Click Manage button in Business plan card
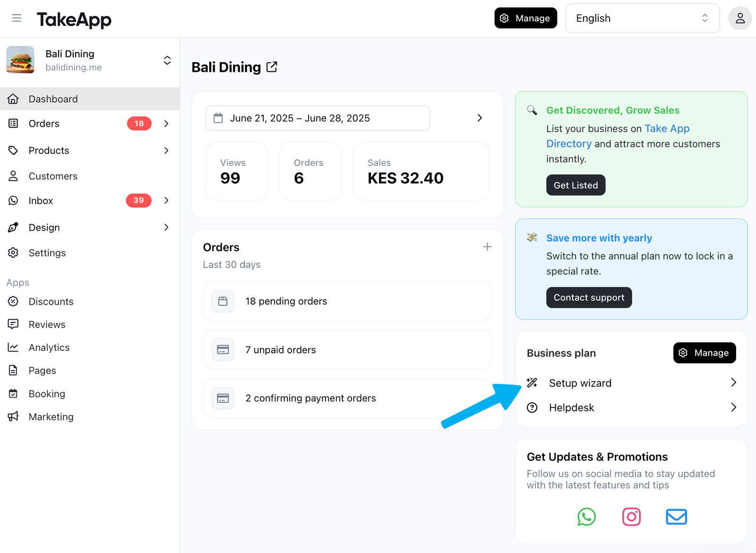This screenshot has width=756, height=553. point(704,353)
